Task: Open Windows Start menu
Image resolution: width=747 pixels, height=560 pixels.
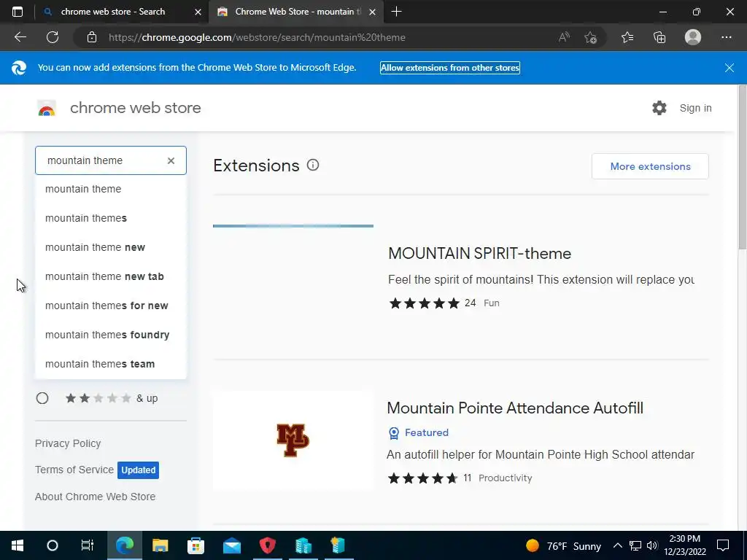Action: (18, 545)
